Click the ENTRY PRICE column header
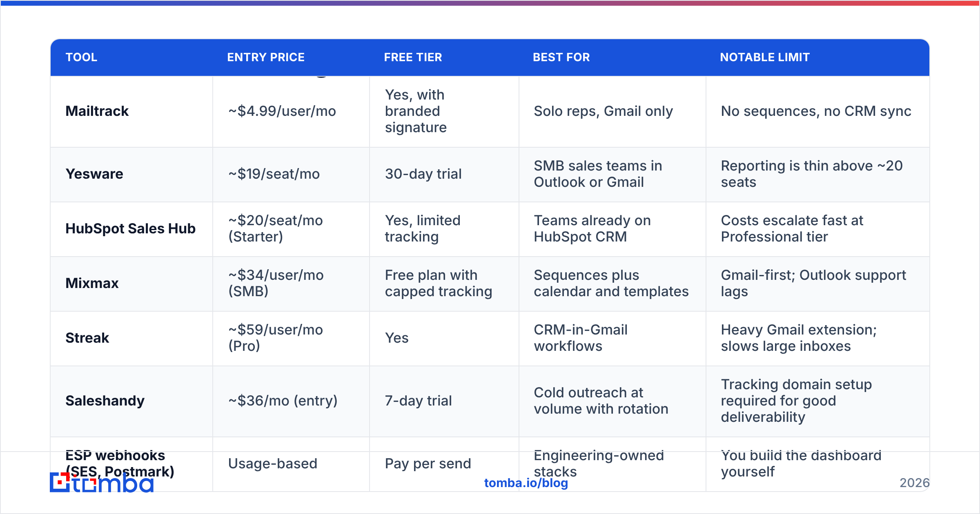Screen dimensions: 980x514 pos(266,57)
